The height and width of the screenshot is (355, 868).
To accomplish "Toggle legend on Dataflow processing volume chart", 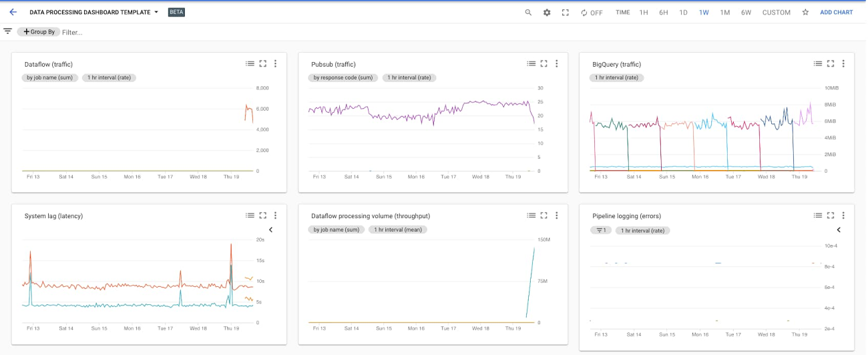I will pyautogui.click(x=531, y=216).
